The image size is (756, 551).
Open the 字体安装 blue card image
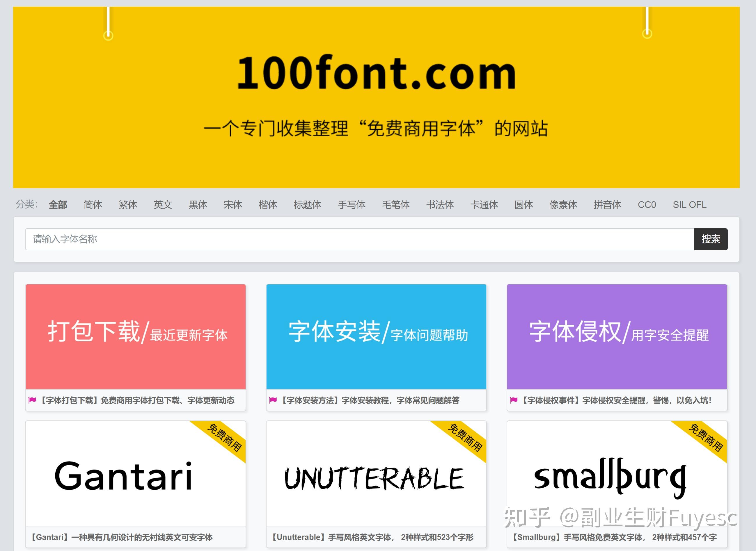(376, 336)
